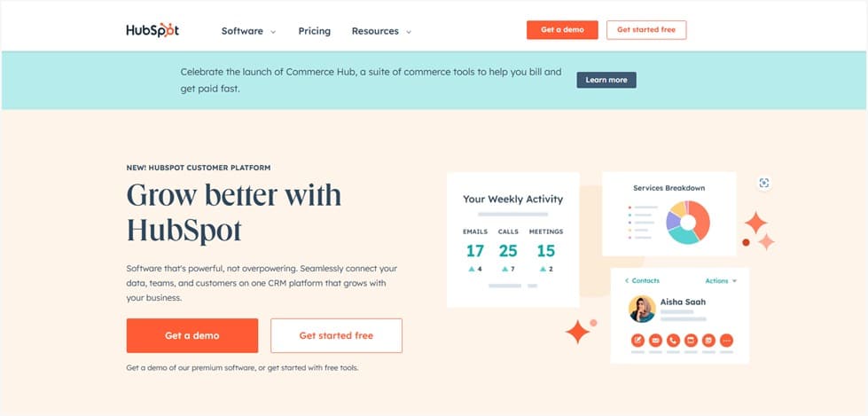The image size is (868, 416).
Task: Click the large four-point sparkle beside the pie chart
Action: (755, 223)
